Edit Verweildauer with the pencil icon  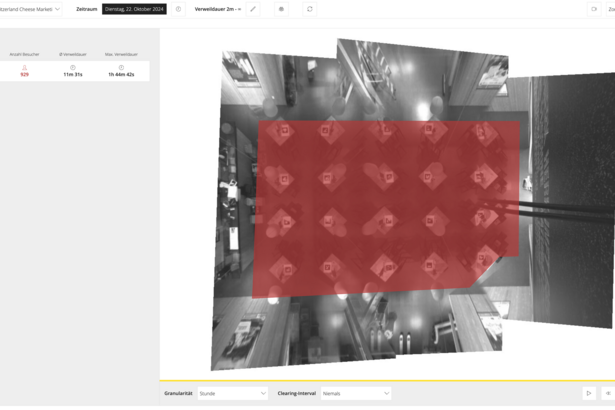(x=253, y=9)
